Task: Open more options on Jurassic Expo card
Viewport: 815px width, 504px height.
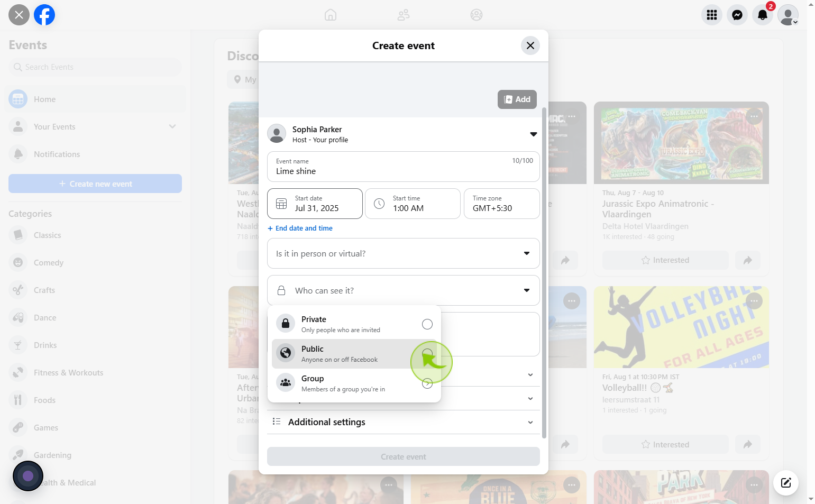Action: [754, 116]
